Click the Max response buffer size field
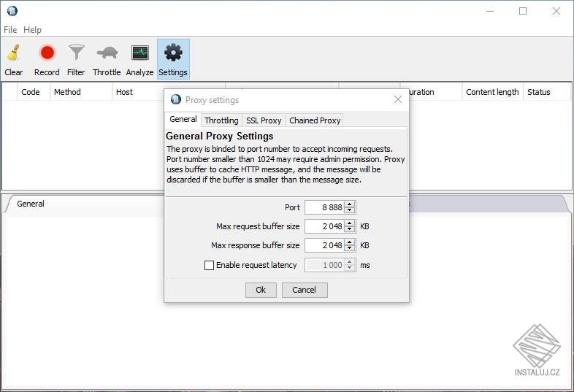Image resolution: width=574 pixels, height=392 pixels. (x=325, y=245)
